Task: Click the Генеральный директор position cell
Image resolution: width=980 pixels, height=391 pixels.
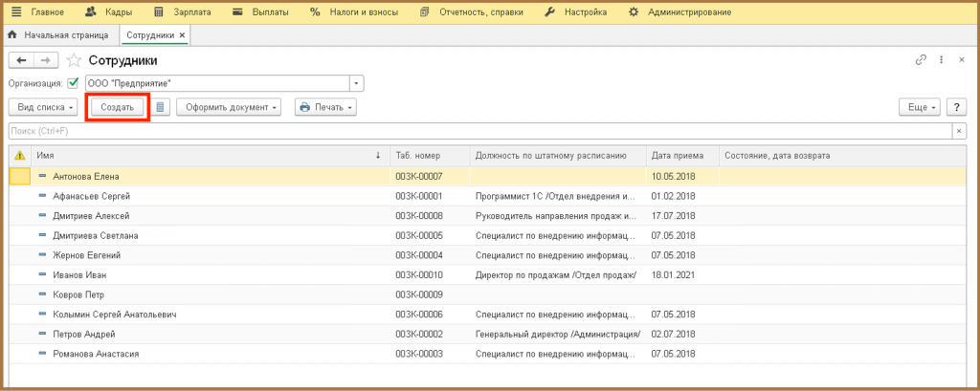Action: pyautogui.click(x=558, y=335)
